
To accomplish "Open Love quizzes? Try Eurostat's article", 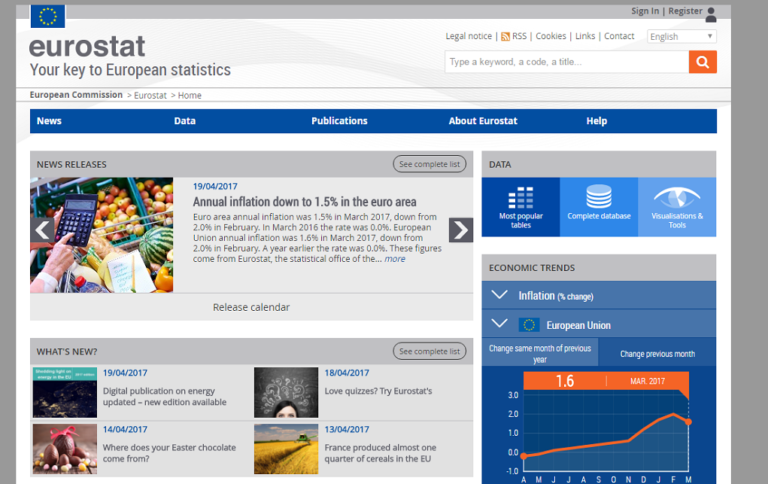I will coord(378,391).
